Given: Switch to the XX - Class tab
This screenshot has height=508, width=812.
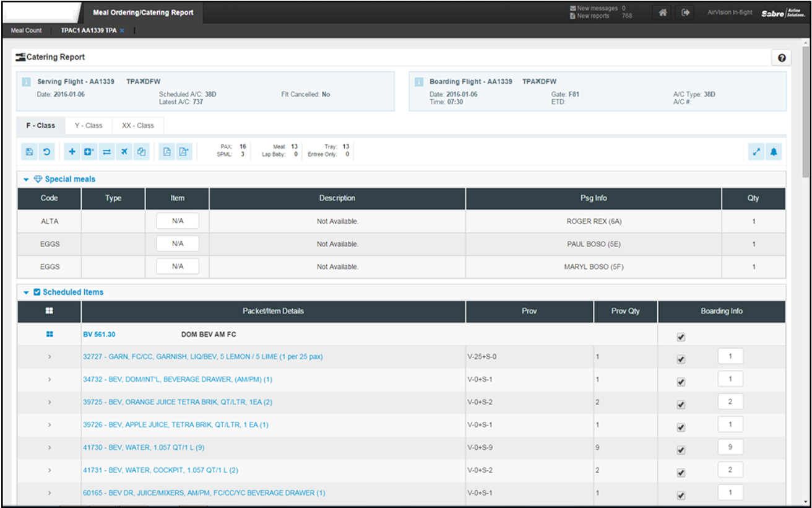Looking at the screenshot, I should click(x=137, y=125).
